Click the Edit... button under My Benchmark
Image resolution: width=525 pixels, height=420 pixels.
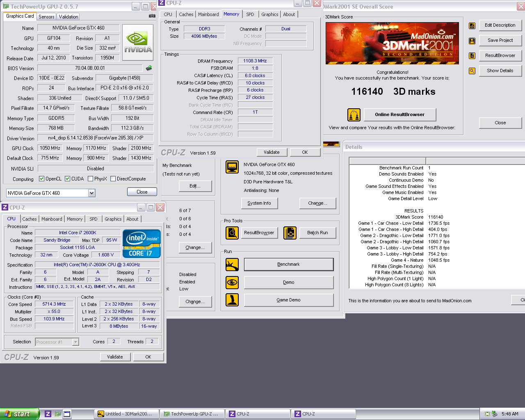point(195,186)
